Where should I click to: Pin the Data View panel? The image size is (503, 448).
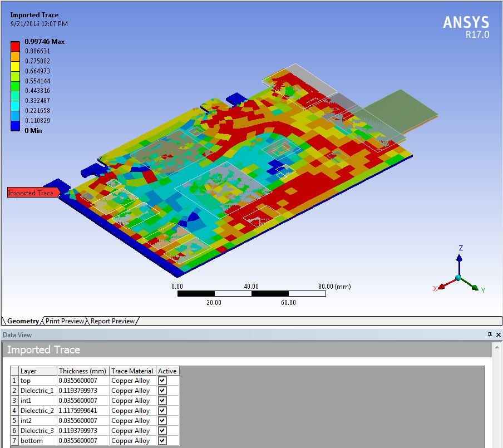490,335
